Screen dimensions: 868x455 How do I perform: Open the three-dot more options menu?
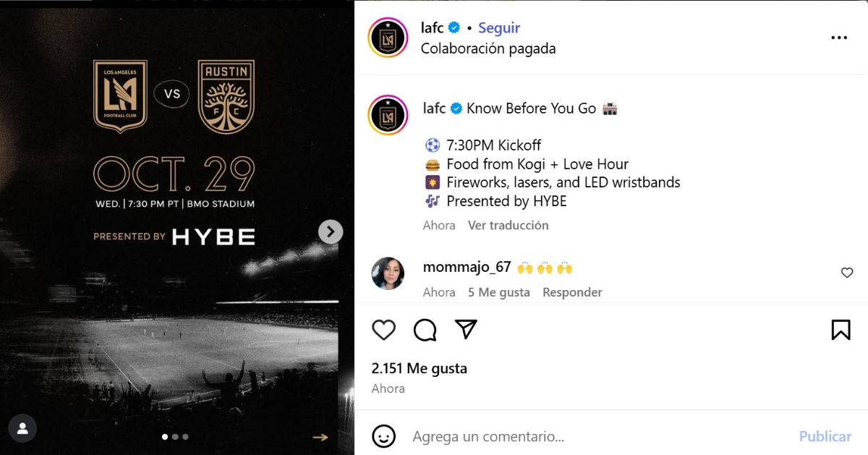[839, 38]
